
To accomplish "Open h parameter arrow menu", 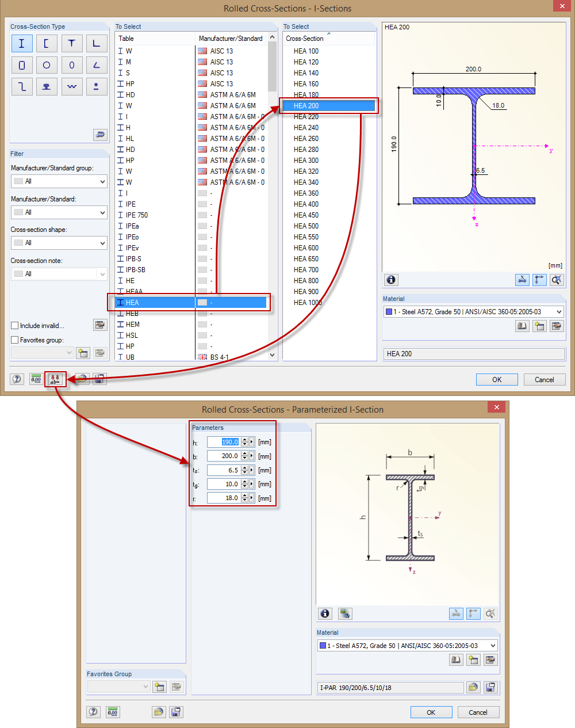I will coord(252,442).
